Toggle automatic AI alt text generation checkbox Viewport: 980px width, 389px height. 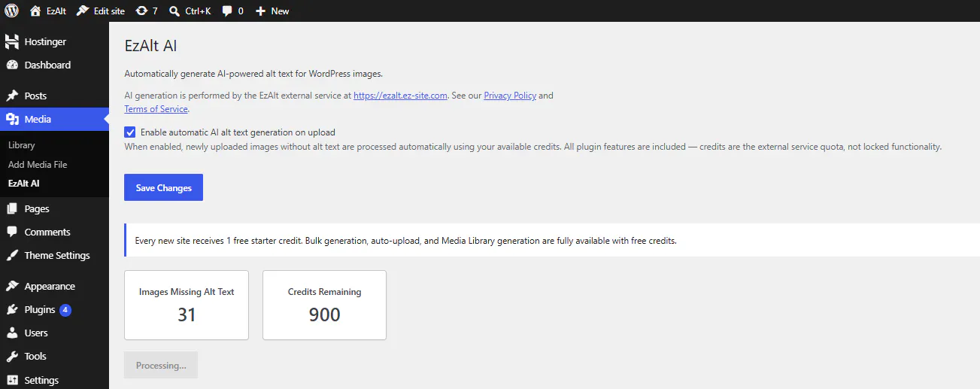point(130,132)
